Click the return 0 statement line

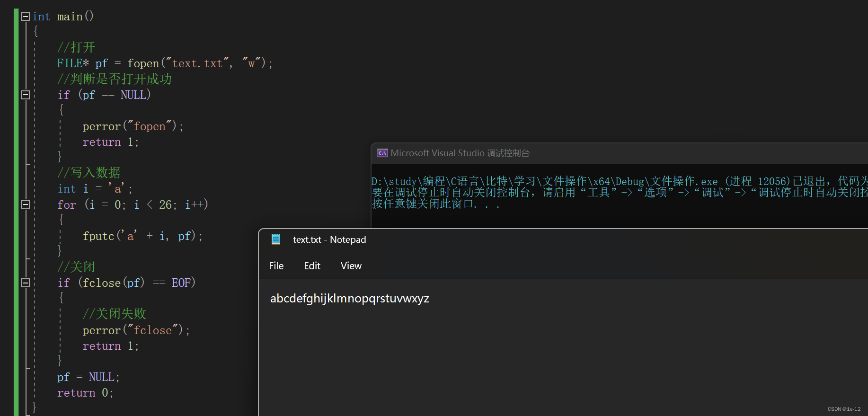pos(85,393)
